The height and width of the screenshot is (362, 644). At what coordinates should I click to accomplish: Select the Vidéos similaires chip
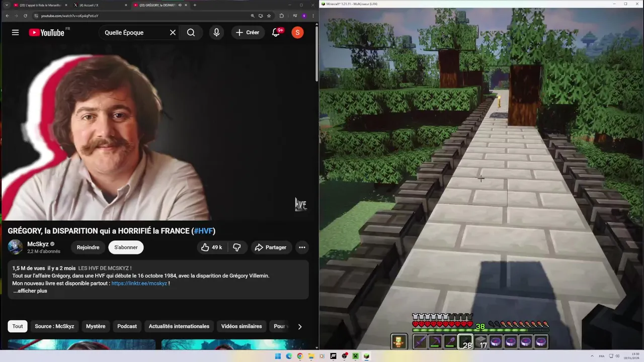242,326
